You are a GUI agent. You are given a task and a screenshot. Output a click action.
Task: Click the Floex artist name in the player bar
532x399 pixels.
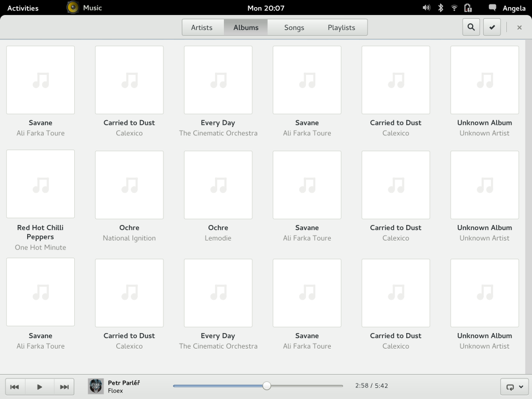(x=115, y=391)
